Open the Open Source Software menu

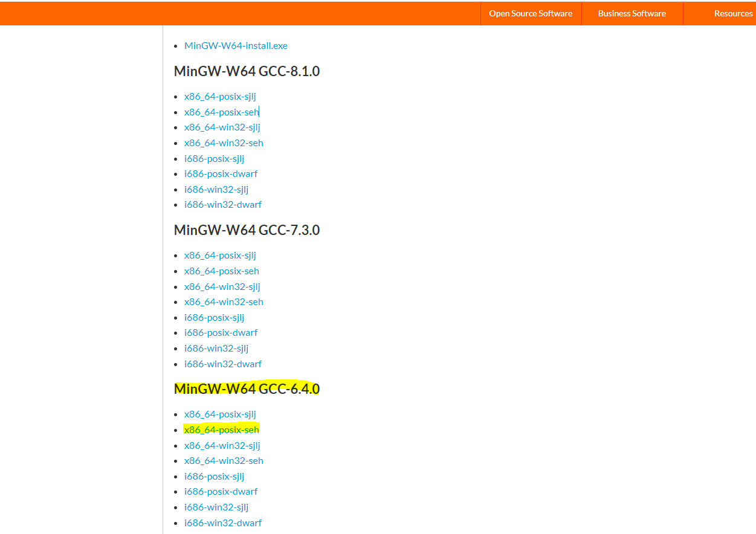click(531, 13)
